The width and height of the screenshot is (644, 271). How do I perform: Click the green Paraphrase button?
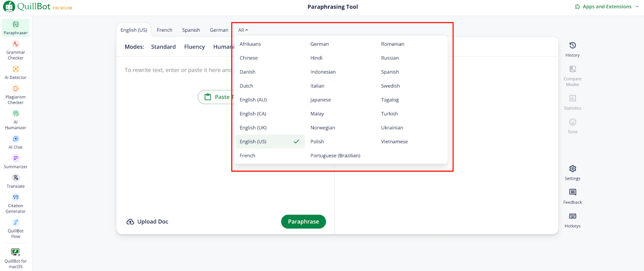pyautogui.click(x=303, y=222)
